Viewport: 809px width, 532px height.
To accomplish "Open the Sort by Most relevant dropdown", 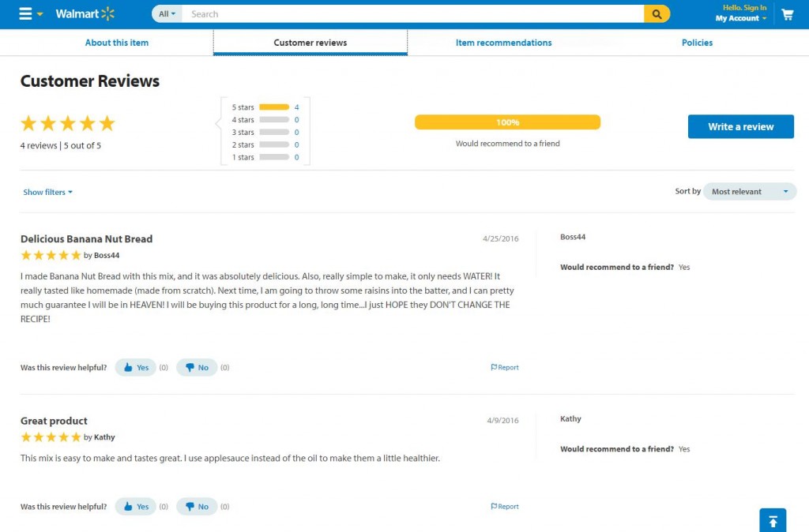I will (x=749, y=191).
